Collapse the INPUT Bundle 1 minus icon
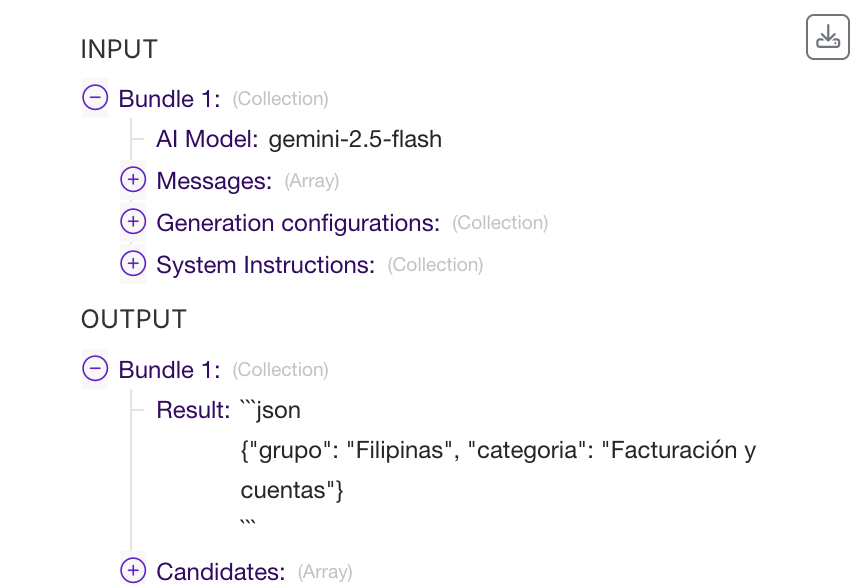The width and height of the screenshot is (864, 584). click(95, 98)
